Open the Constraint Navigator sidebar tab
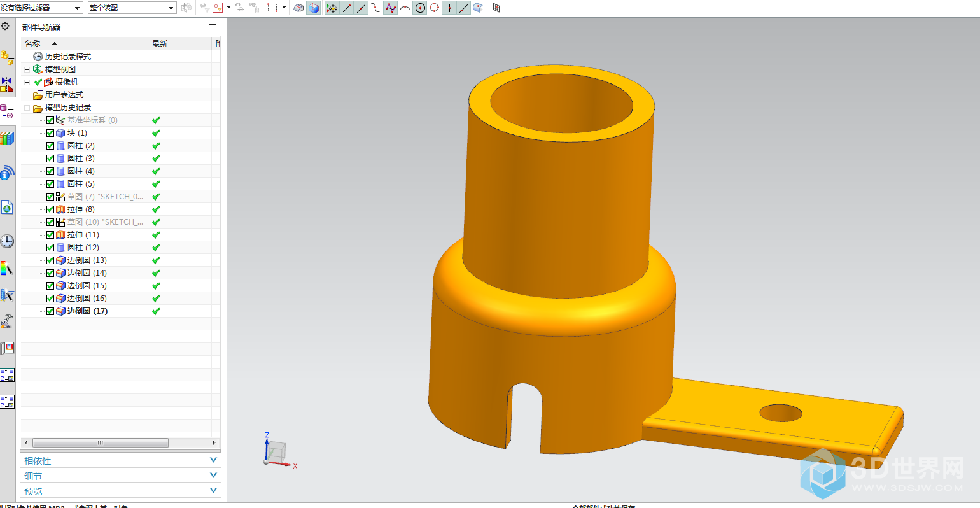This screenshot has height=508, width=980. coord(7,84)
